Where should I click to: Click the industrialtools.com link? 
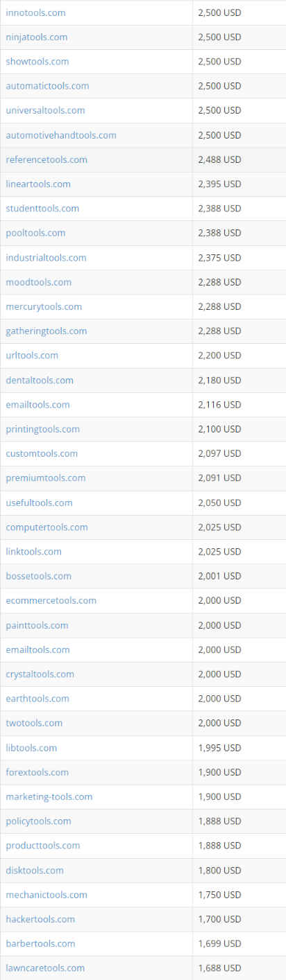pos(46,257)
